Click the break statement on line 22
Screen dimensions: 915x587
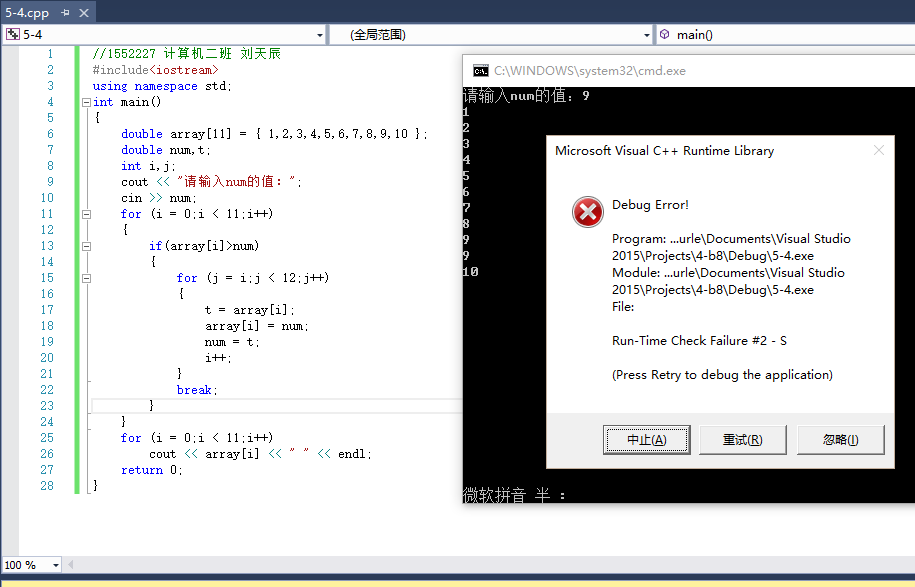click(x=197, y=390)
